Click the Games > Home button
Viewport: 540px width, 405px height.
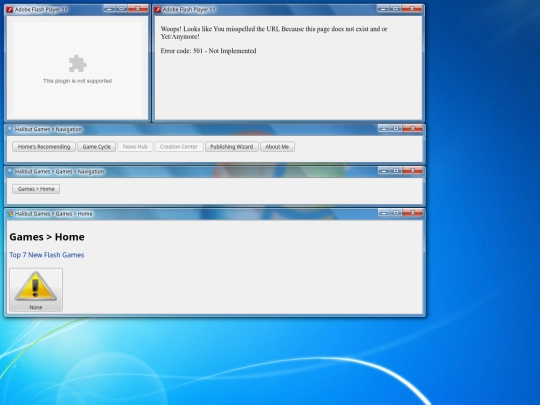(36, 189)
